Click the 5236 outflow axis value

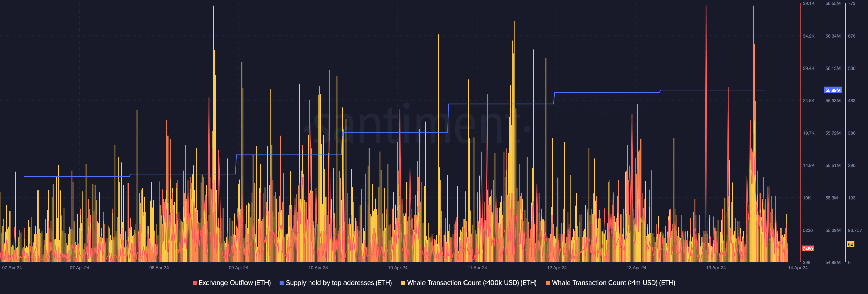808,230
